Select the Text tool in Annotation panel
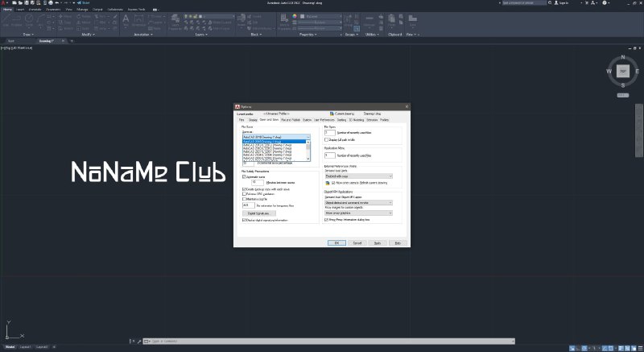This screenshot has width=644, height=352. (x=126, y=20)
